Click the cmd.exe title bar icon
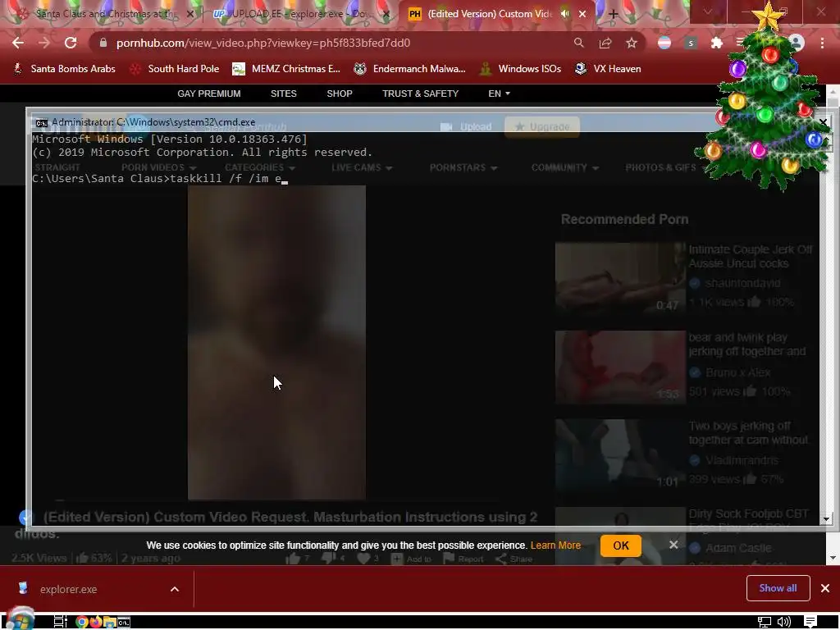Viewport: 840px width, 630px height. (x=41, y=123)
